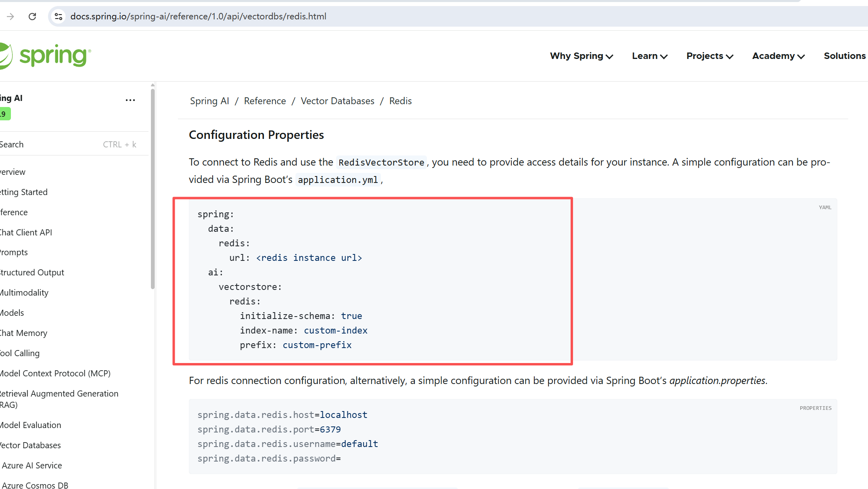Click Redis breadcrumb item
868x489 pixels.
click(x=400, y=101)
